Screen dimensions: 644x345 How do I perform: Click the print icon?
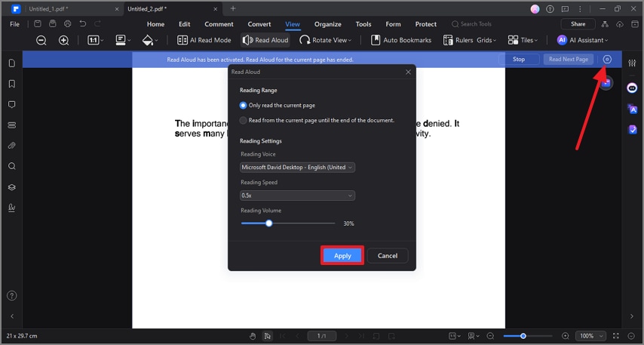(67, 24)
